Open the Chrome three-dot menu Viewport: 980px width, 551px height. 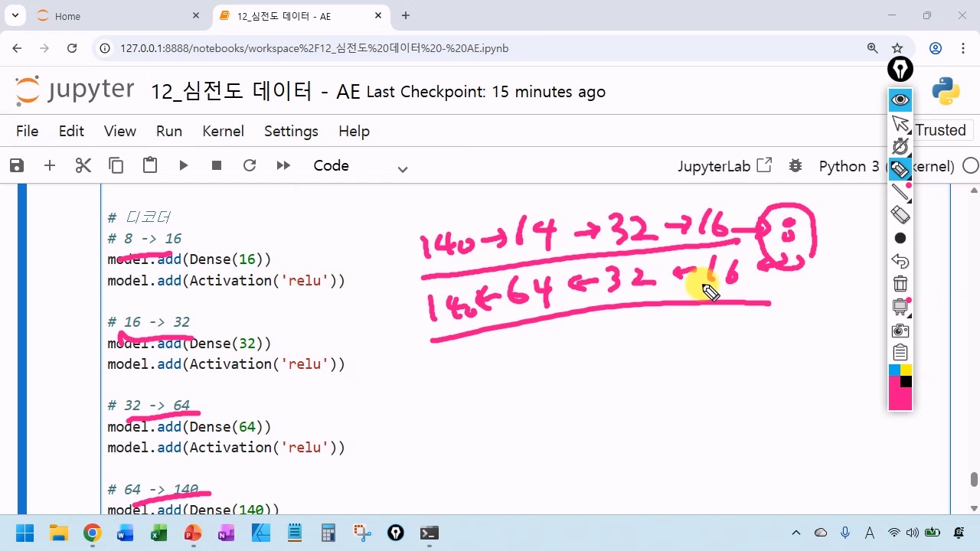[x=963, y=48]
